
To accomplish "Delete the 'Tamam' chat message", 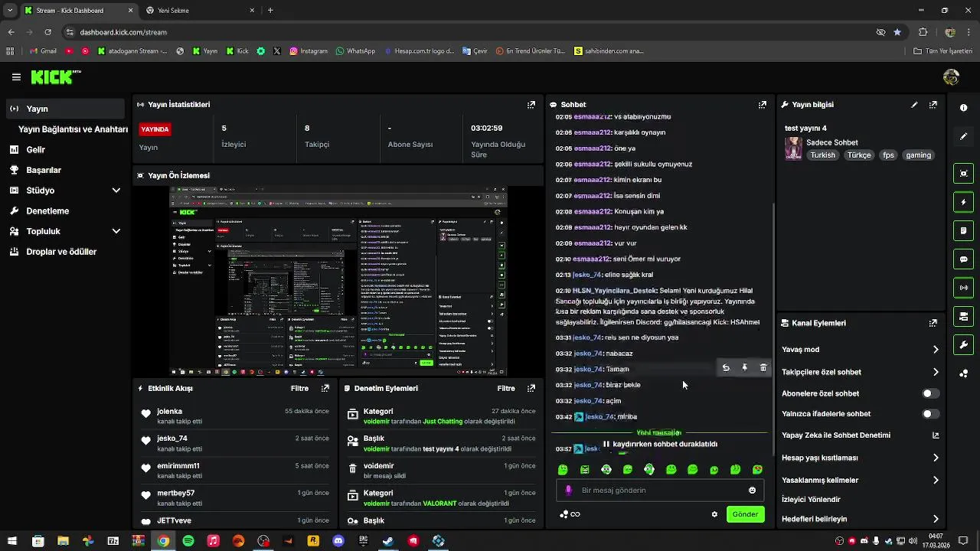I will click(763, 368).
